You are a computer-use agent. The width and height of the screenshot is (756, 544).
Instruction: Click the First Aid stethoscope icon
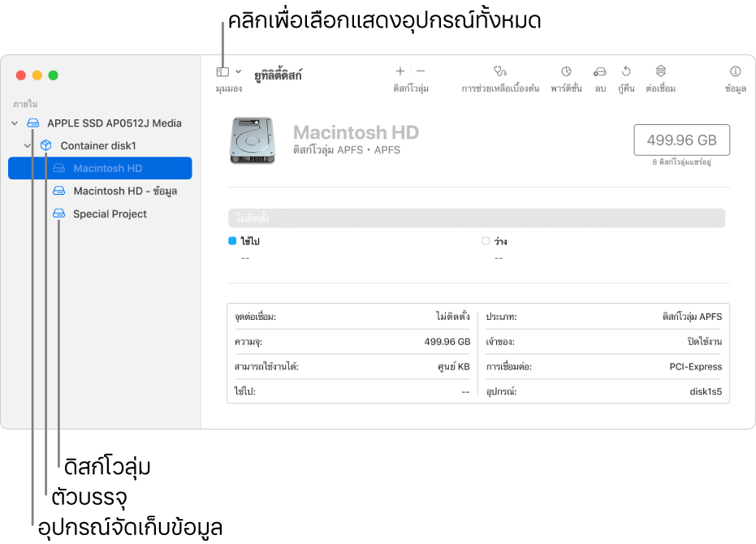pyautogui.click(x=499, y=71)
